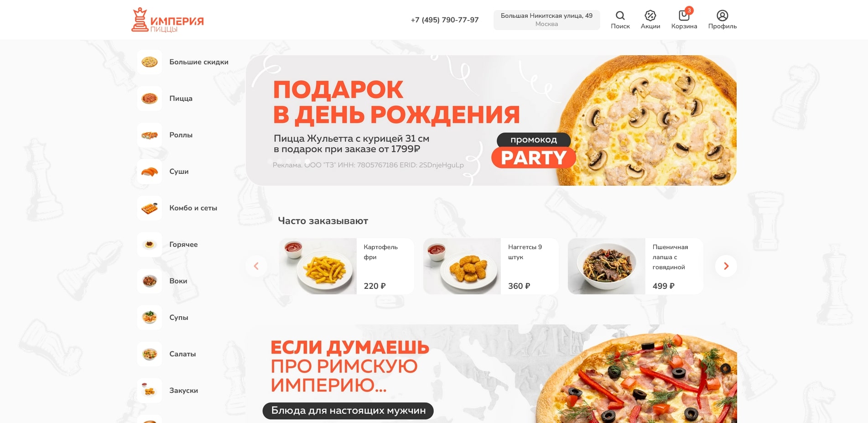868x423 pixels.
Task: Open Салаты category link
Action: (182, 354)
